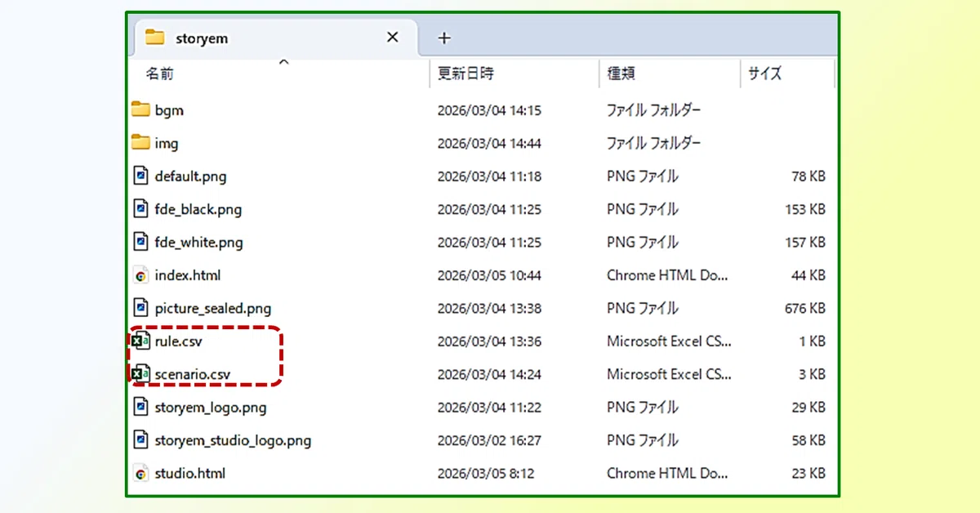Click the 676 KB size value
This screenshot has width=980, height=513.
804,309
